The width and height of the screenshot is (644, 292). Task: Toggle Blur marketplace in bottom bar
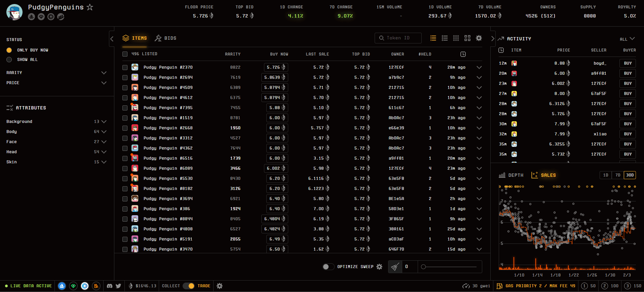[x=96, y=286]
